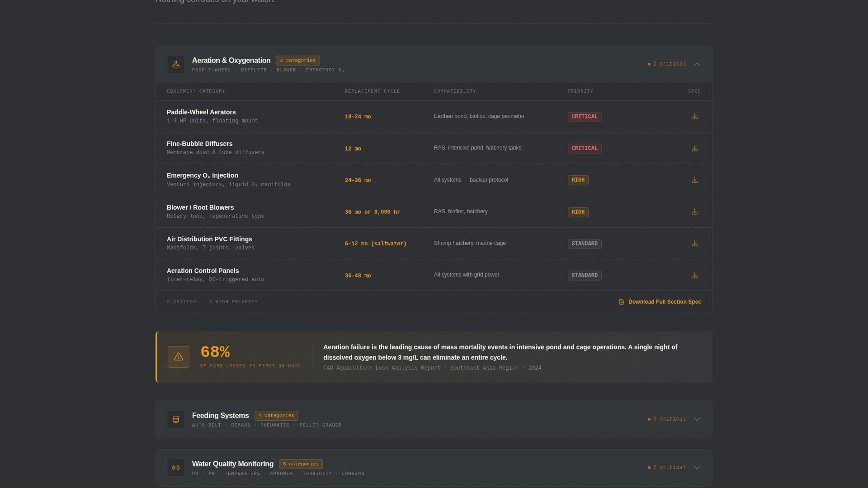868x488 pixels.
Task: Click the Feeding Systems stack icon
Action: [x=176, y=419]
